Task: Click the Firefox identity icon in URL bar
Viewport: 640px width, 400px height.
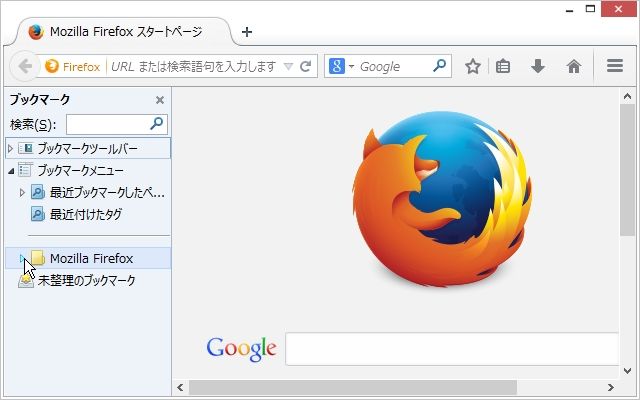Action: coord(52,66)
